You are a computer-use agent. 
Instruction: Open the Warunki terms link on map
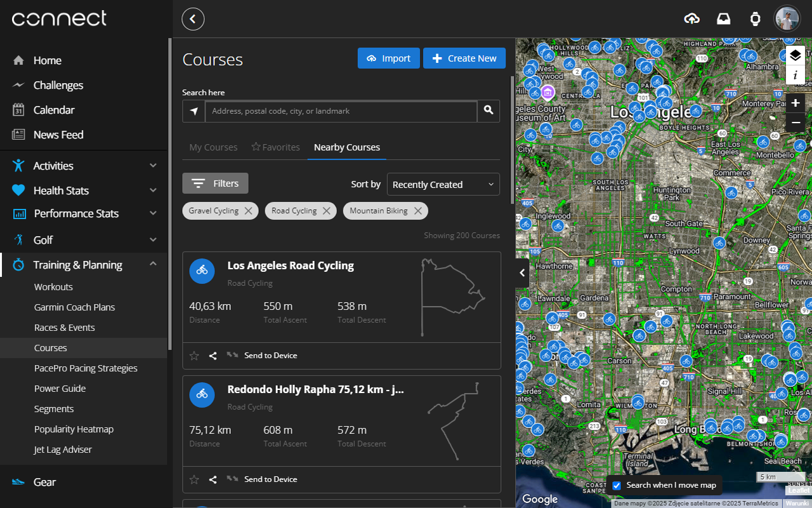(x=797, y=504)
